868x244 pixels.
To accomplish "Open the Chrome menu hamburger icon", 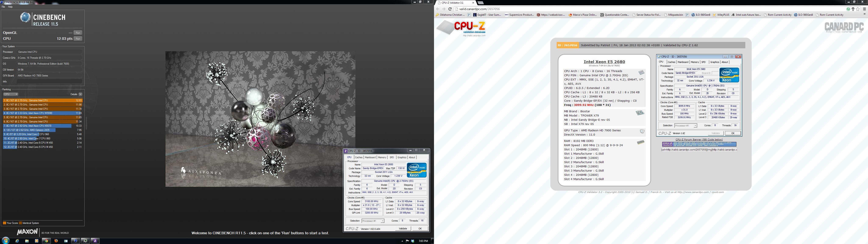I will [x=865, y=9].
